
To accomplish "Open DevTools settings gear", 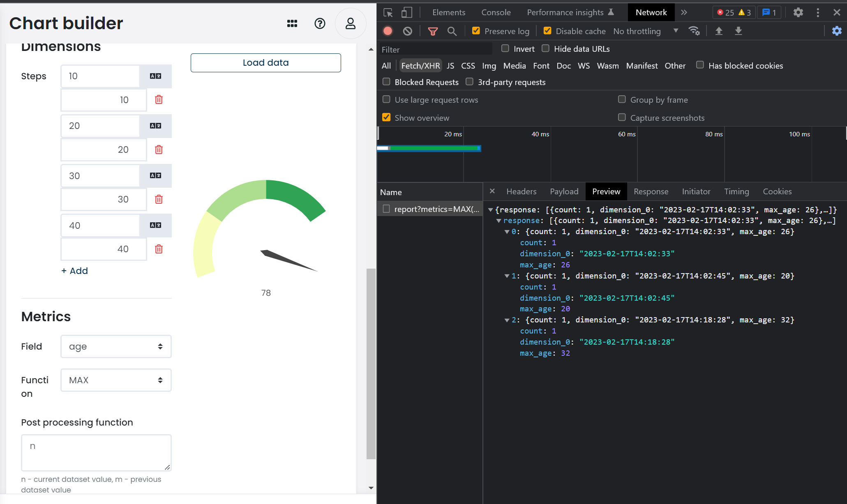I will [x=798, y=12].
